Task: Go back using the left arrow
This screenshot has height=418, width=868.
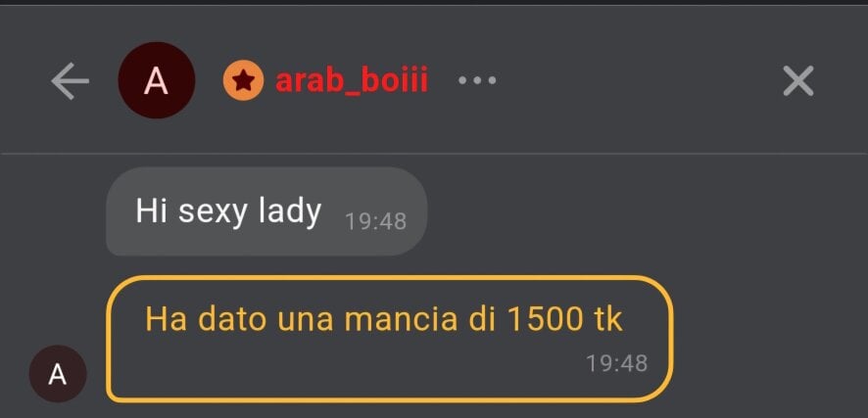Action: pyautogui.click(x=71, y=80)
